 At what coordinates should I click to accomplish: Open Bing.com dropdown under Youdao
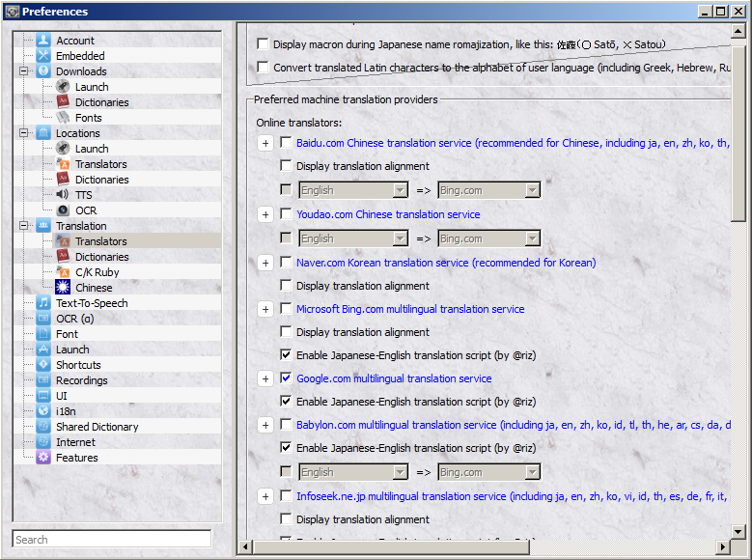(489, 238)
